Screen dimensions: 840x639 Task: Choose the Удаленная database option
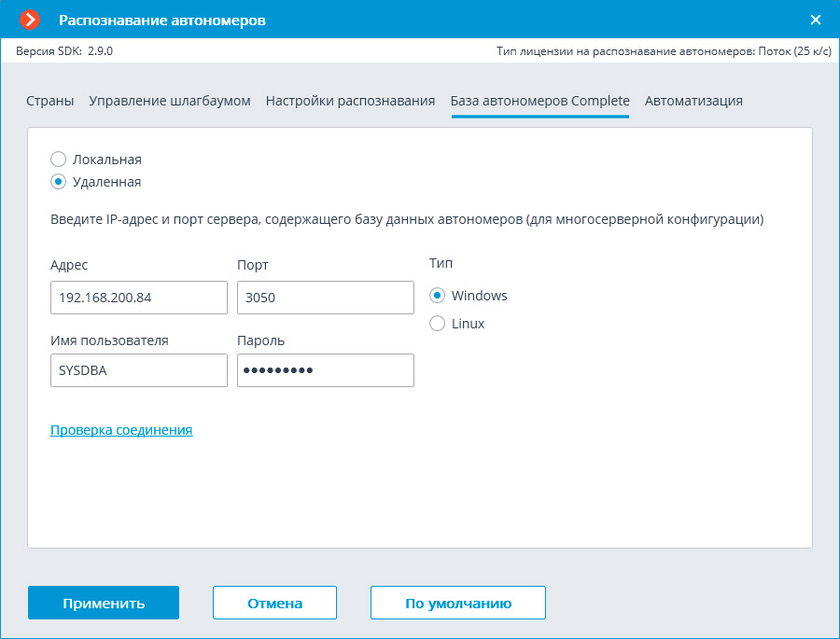pyautogui.click(x=59, y=182)
